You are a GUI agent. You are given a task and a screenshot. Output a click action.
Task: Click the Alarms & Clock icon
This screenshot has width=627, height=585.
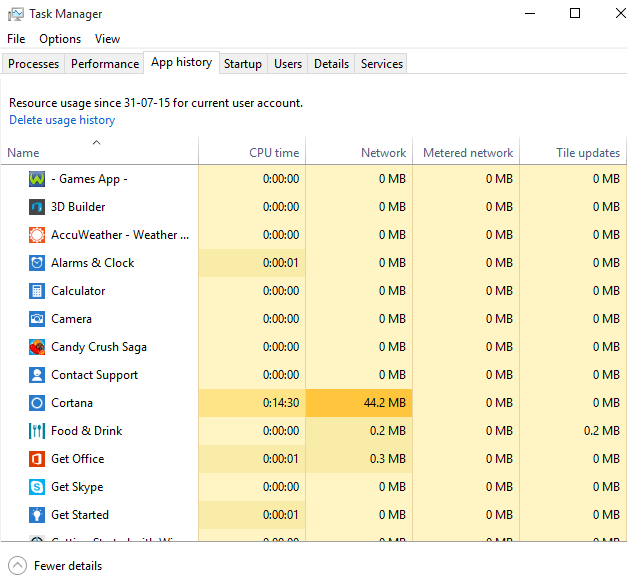(37, 263)
